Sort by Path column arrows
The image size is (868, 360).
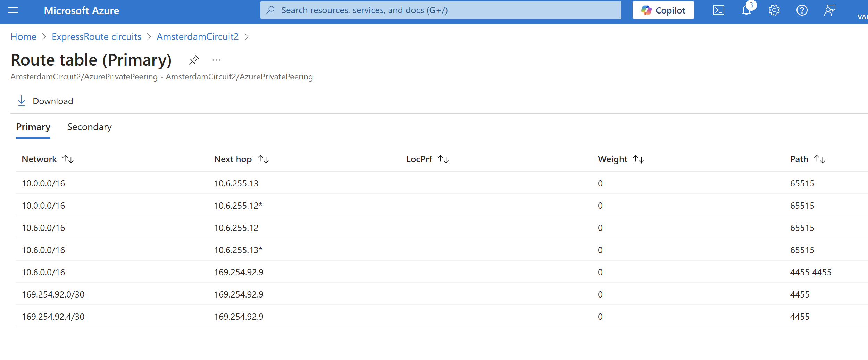click(x=820, y=159)
